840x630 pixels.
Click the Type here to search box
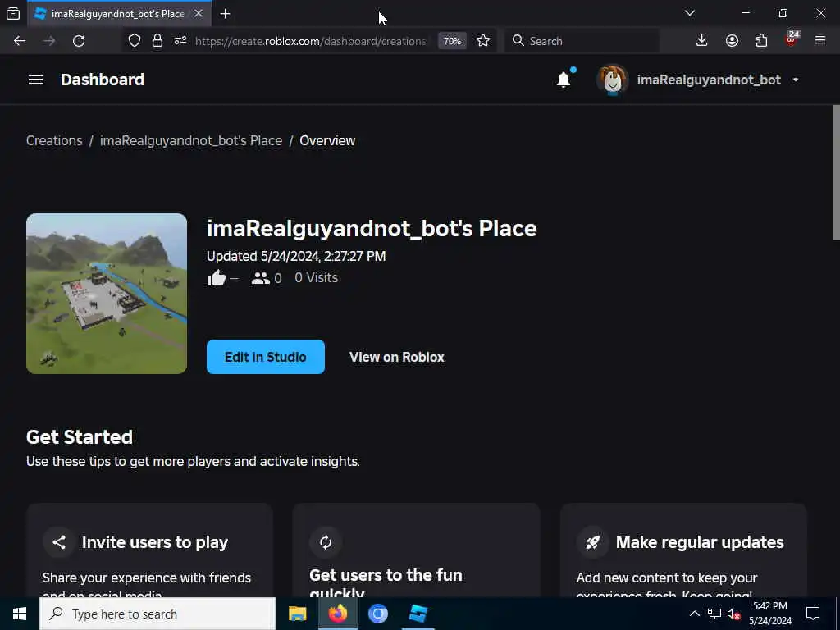coord(157,614)
